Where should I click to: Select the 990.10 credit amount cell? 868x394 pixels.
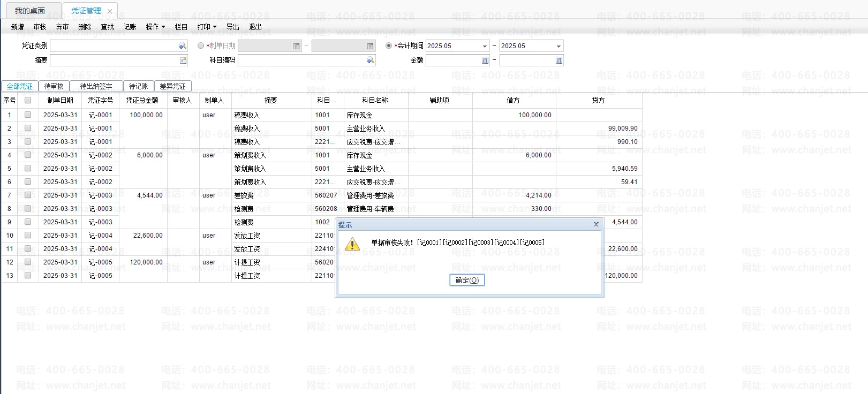pyautogui.click(x=599, y=142)
